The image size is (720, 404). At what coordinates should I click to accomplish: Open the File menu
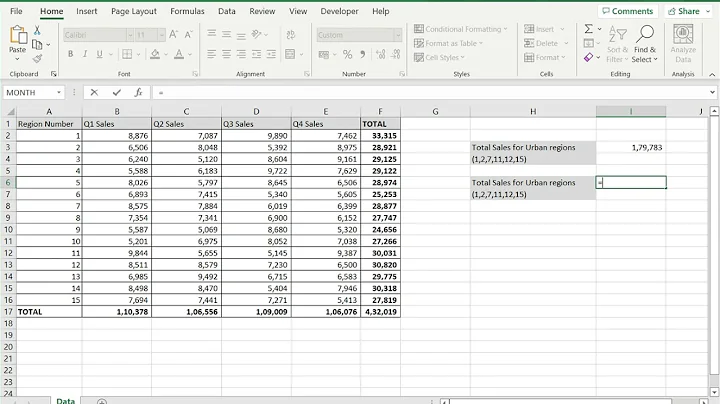16,11
